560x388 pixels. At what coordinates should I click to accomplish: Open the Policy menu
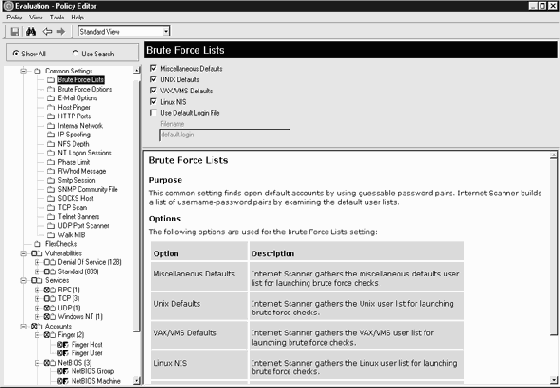(14, 17)
